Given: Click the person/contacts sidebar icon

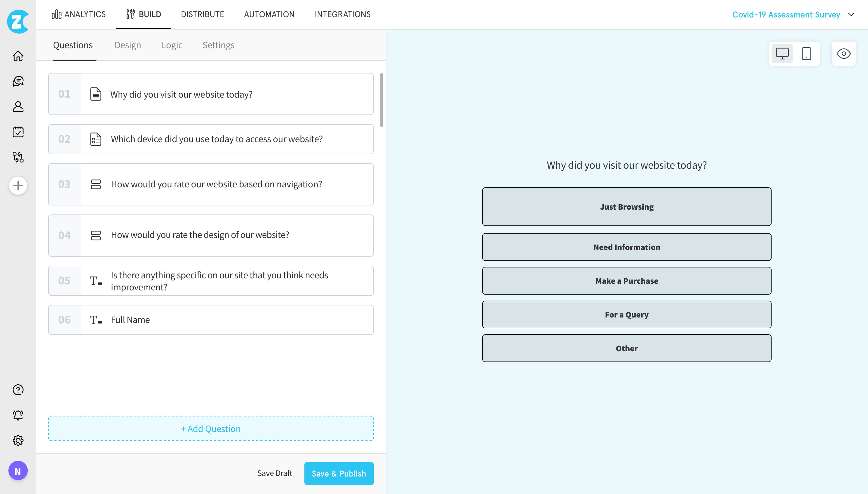Looking at the screenshot, I should coord(18,106).
